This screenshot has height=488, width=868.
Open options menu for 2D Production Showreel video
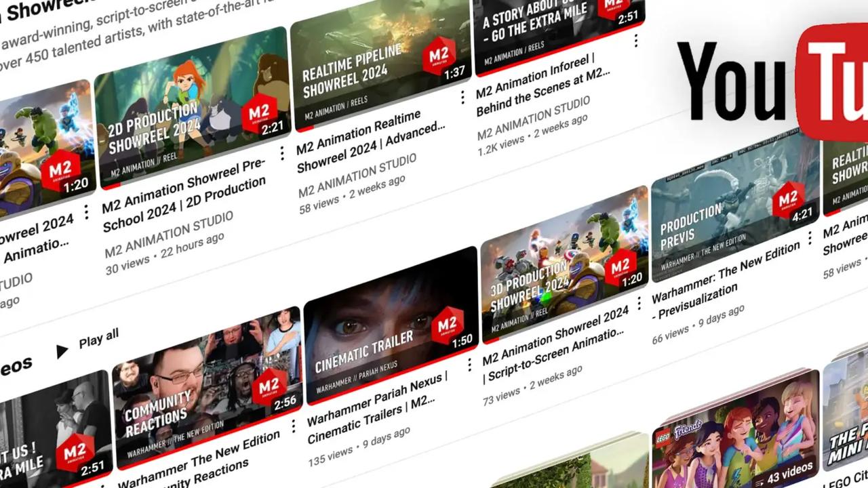(281, 152)
